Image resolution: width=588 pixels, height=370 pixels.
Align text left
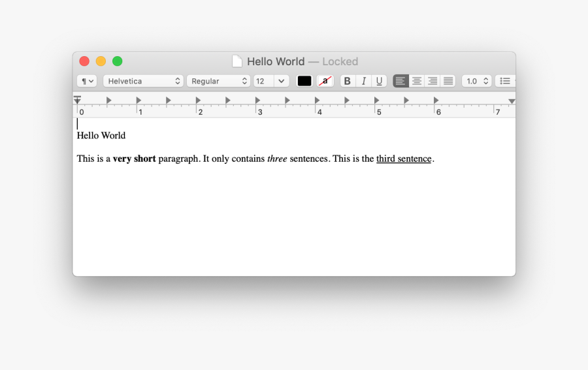coord(400,81)
